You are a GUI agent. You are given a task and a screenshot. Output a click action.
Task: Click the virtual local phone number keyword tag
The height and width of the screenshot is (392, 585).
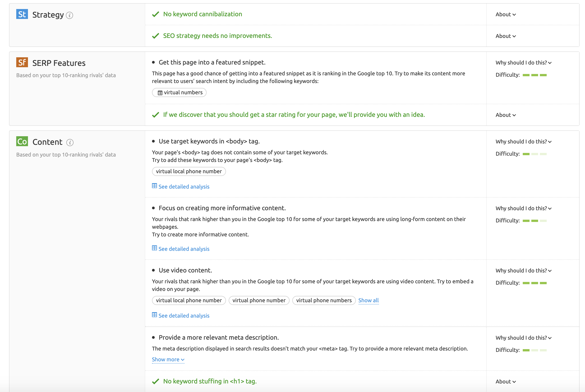[x=189, y=171]
